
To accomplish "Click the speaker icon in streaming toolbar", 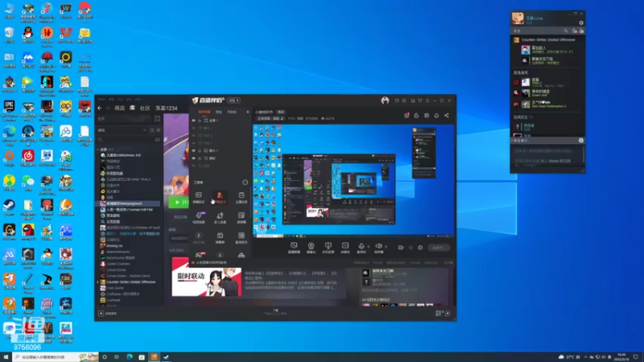I will tap(378, 247).
